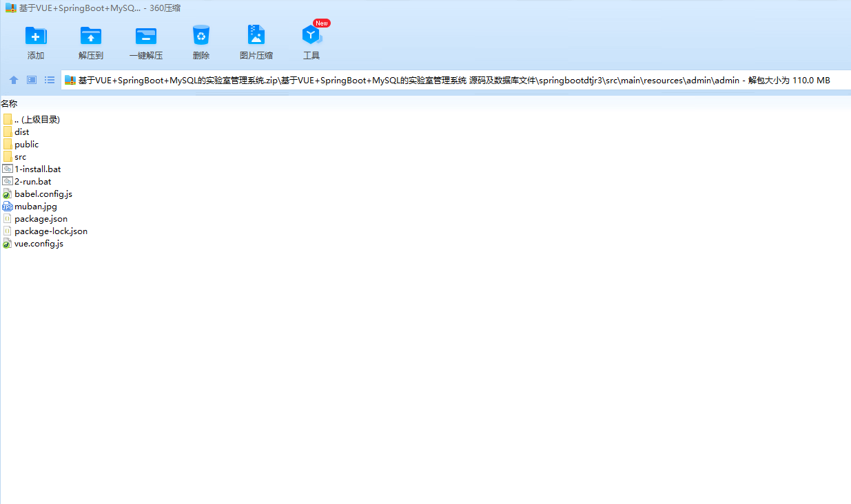Select the src folder icon

8,157
